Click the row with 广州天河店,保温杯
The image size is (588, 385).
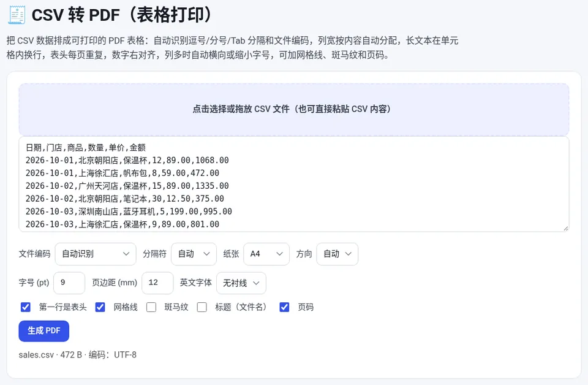pyautogui.click(x=127, y=186)
